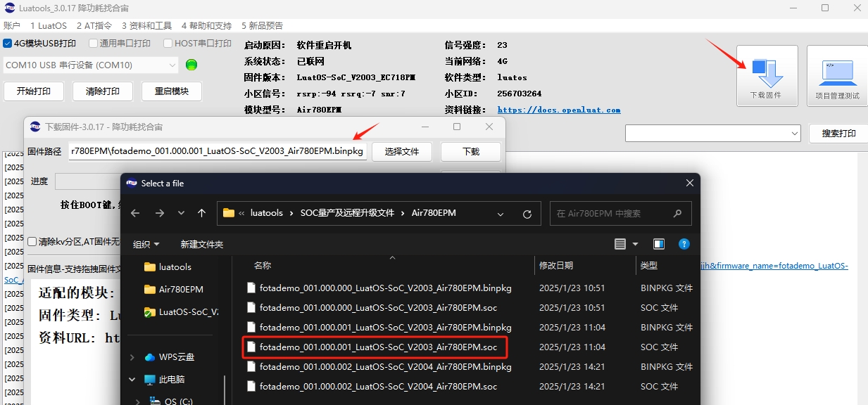Change the file list view layout
The height and width of the screenshot is (405, 868).
click(x=620, y=244)
